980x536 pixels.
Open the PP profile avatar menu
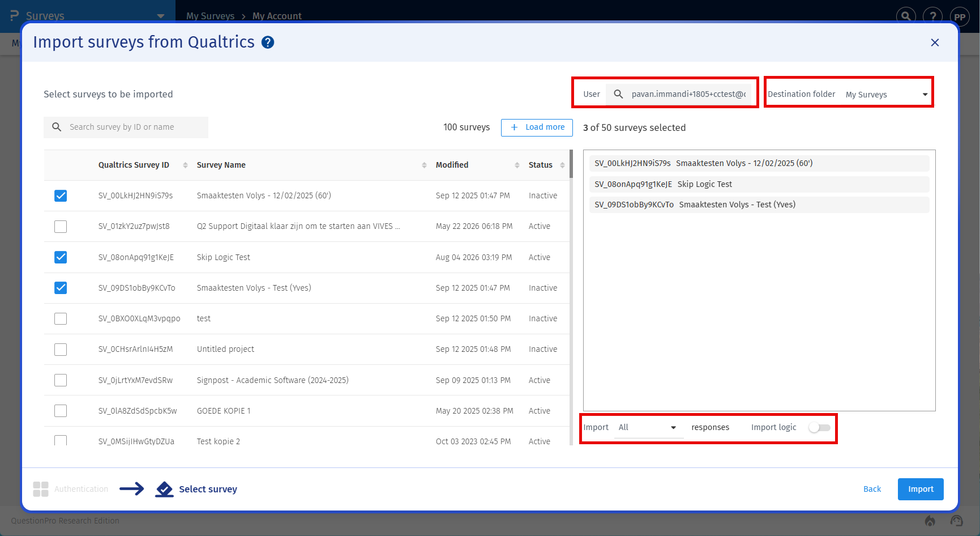960,16
